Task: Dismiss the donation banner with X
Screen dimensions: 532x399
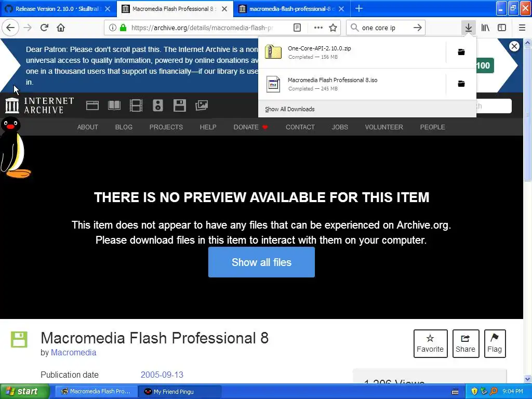Action: point(514,46)
